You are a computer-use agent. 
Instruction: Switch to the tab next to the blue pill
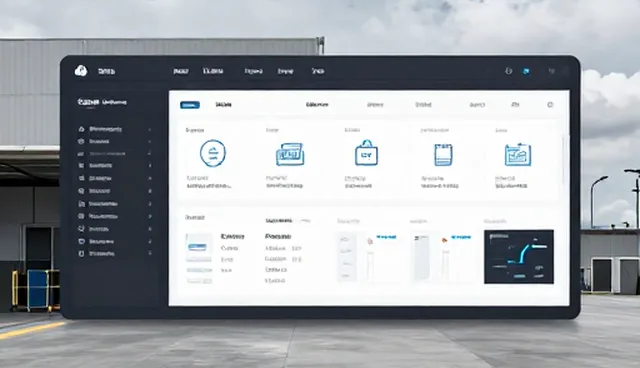pos(223,105)
